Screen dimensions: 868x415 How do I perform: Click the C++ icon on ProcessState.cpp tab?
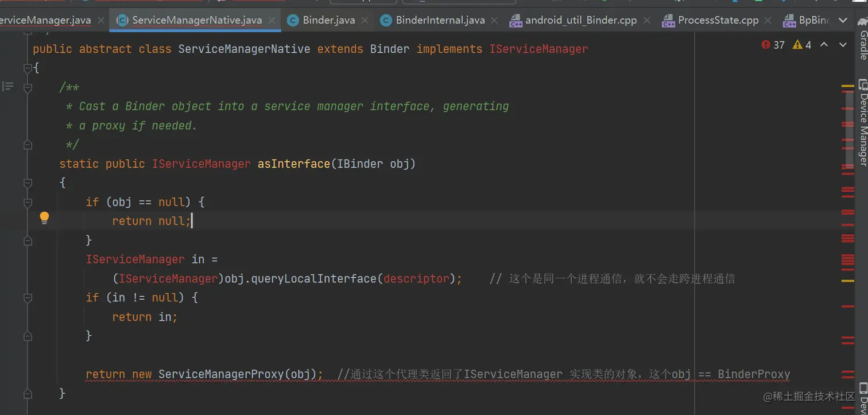pyautogui.click(x=668, y=21)
